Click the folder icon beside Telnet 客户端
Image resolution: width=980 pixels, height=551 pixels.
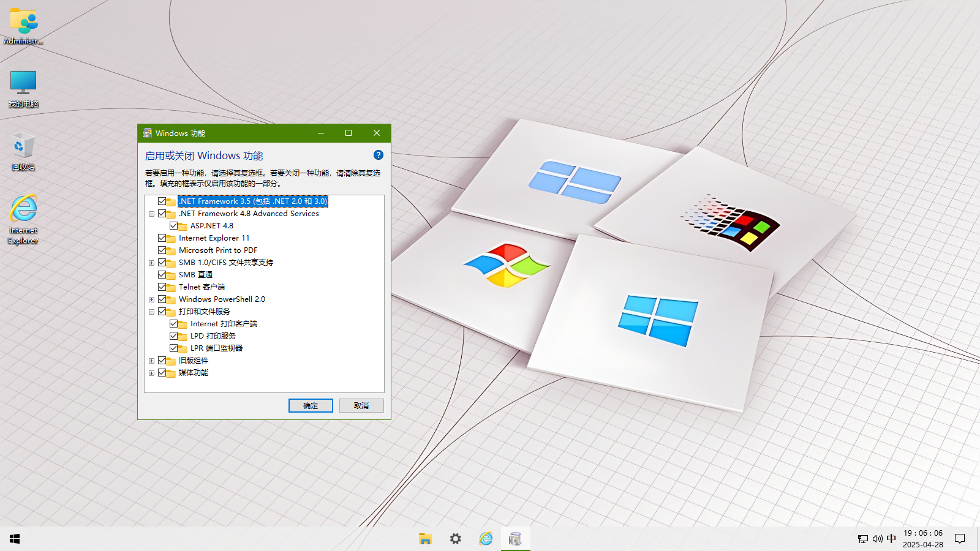(171, 287)
